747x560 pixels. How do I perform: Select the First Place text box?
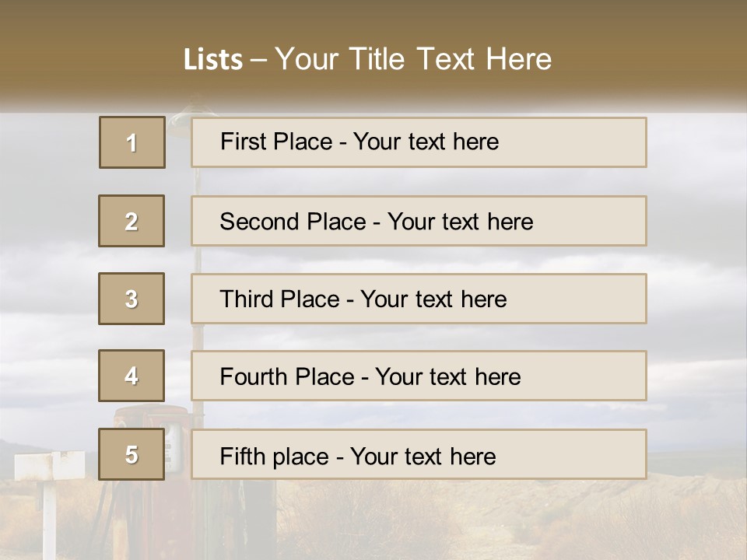[x=419, y=142]
